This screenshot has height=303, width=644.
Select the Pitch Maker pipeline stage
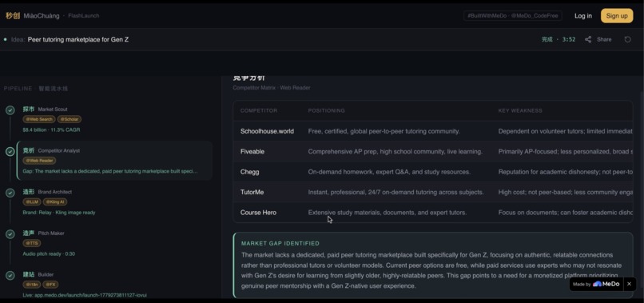pos(113,243)
